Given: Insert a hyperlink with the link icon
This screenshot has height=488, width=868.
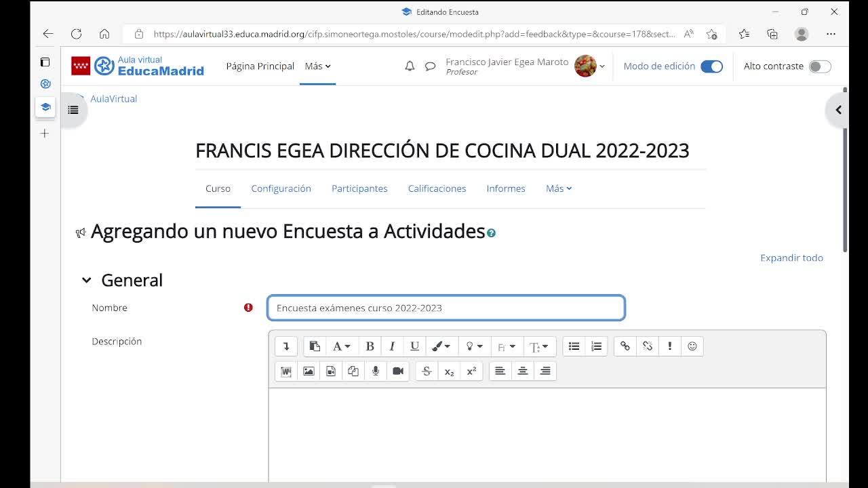Looking at the screenshot, I should (625, 346).
